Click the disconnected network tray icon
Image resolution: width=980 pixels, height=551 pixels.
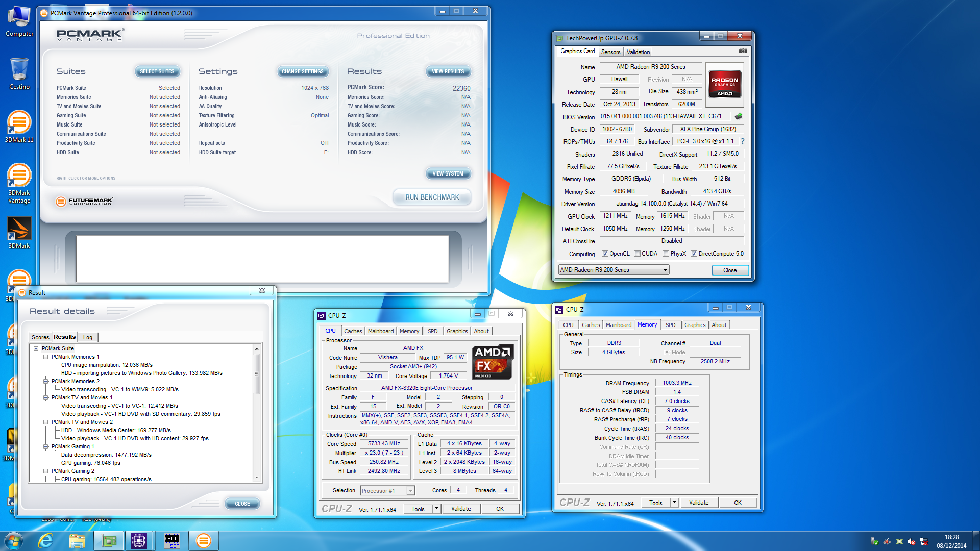tap(924, 541)
